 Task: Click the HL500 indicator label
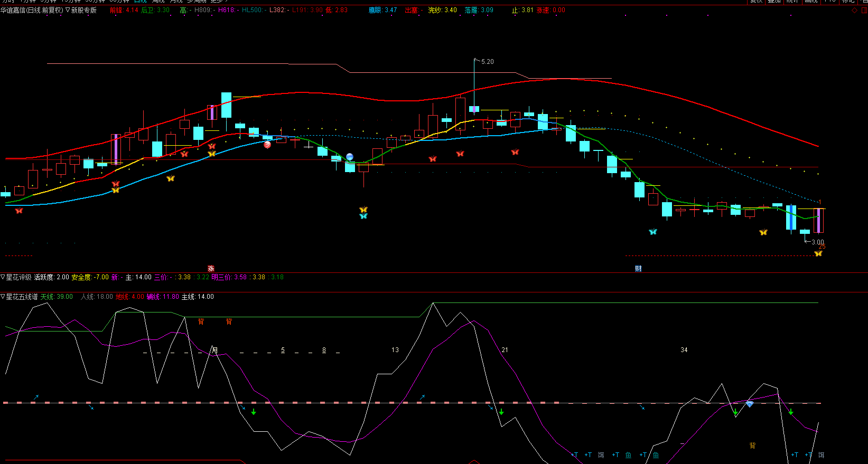(255, 10)
